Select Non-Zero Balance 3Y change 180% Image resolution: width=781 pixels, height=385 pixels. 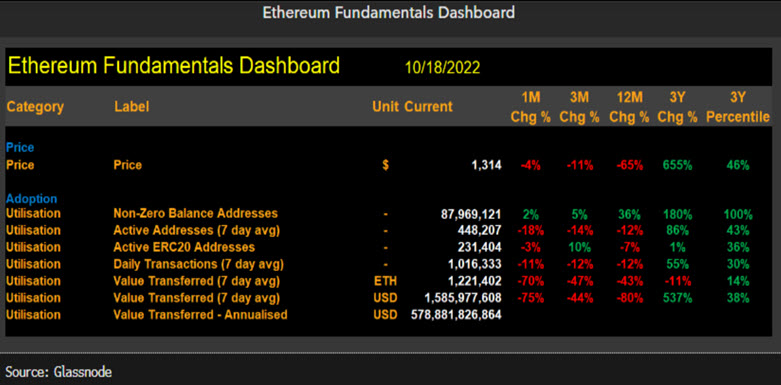coord(677,215)
